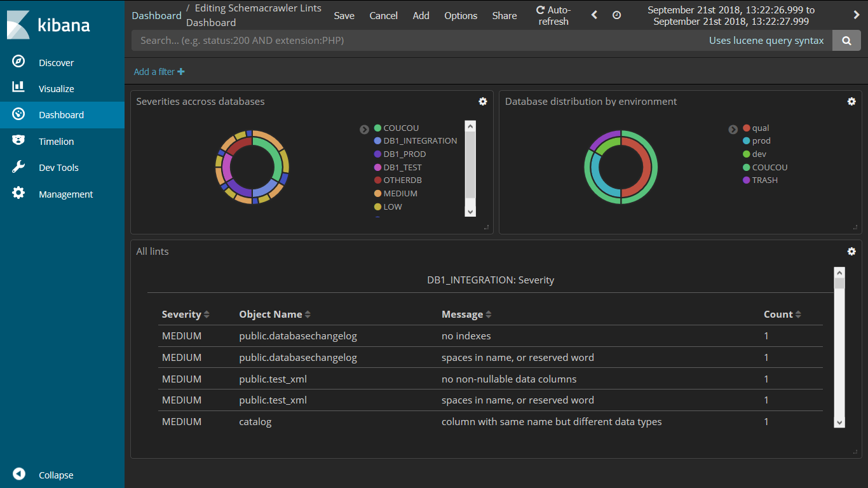The height and width of the screenshot is (488, 868).
Task: Click the Kibana logo
Action: tap(49, 24)
